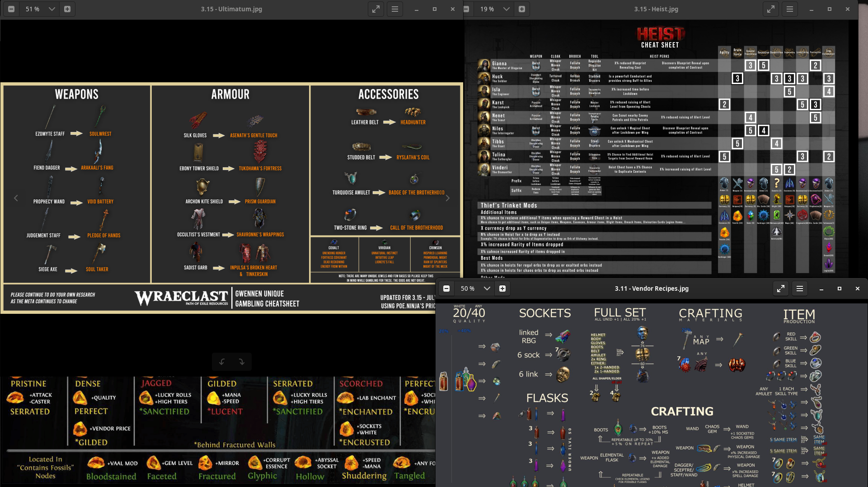
Task: Minimize the Vendor Recipes window
Action: coord(821,288)
